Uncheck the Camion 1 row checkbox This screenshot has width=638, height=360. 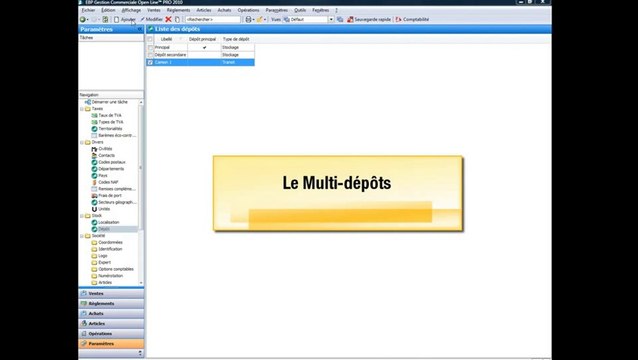coord(150,62)
